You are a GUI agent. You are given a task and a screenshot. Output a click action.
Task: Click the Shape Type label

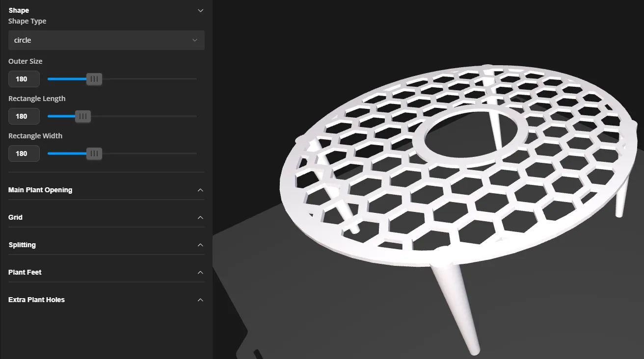[27, 21]
